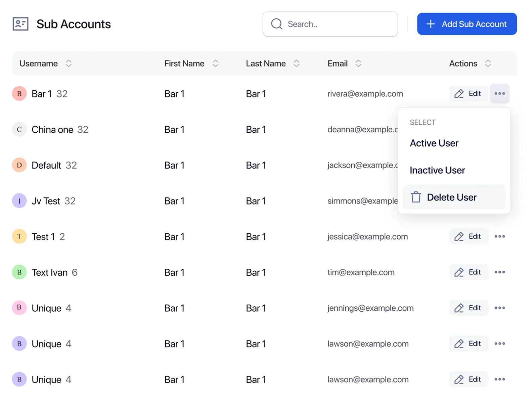Edit the jennings@example.com sub account
Image resolution: width=532 pixels, height=403 pixels.
point(469,308)
